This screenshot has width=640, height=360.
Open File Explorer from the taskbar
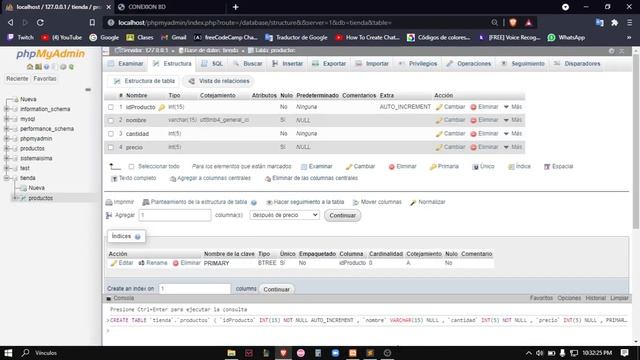point(231,353)
